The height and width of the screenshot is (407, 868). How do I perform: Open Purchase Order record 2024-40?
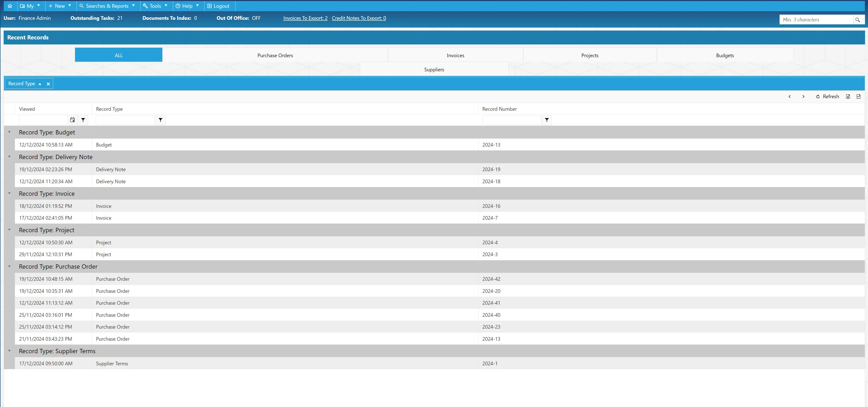click(x=440, y=315)
